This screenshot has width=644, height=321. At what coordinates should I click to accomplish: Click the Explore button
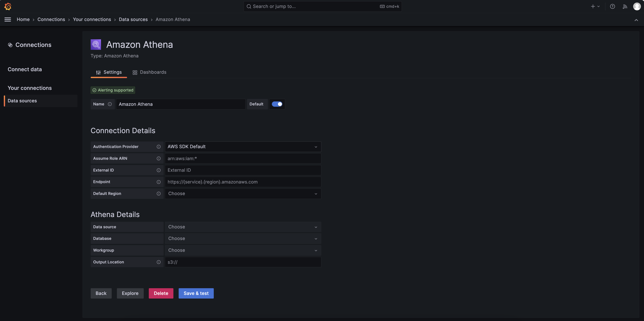[130, 293]
